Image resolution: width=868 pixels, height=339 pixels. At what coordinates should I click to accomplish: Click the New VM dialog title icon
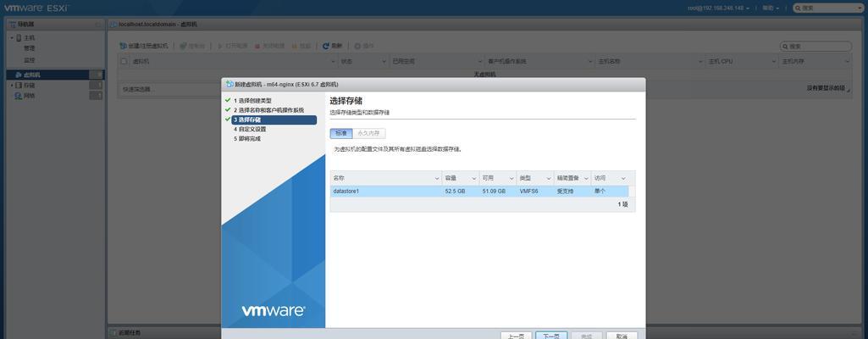click(229, 84)
